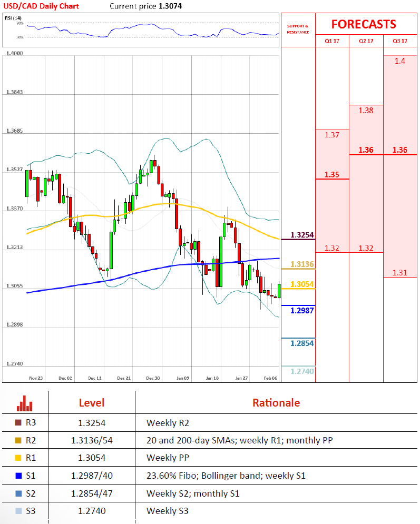Click the Current price 1.3074 label

[x=146, y=6]
